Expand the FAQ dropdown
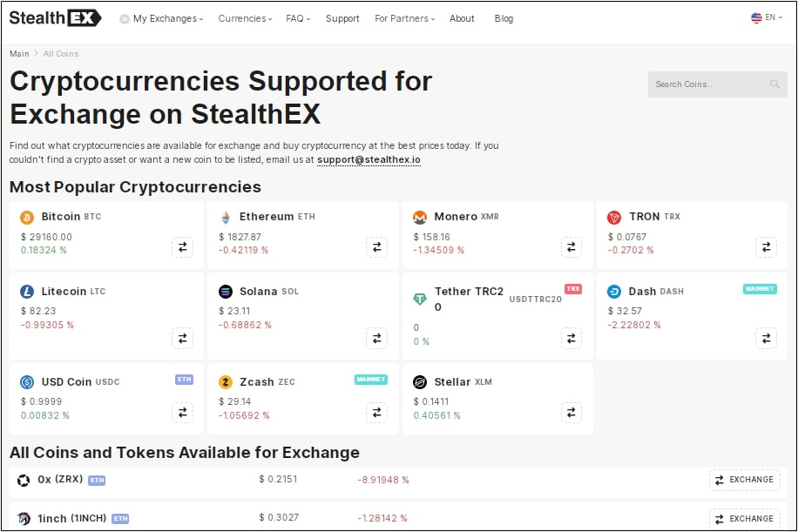The width and height of the screenshot is (798, 532). click(298, 18)
